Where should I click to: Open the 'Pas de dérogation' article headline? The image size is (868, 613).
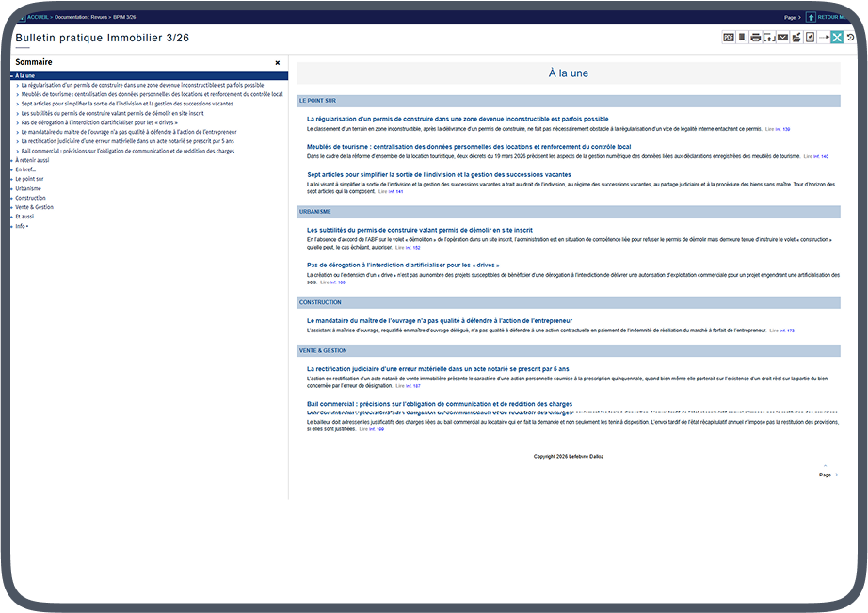pyautogui.click(x=403, y=266)
